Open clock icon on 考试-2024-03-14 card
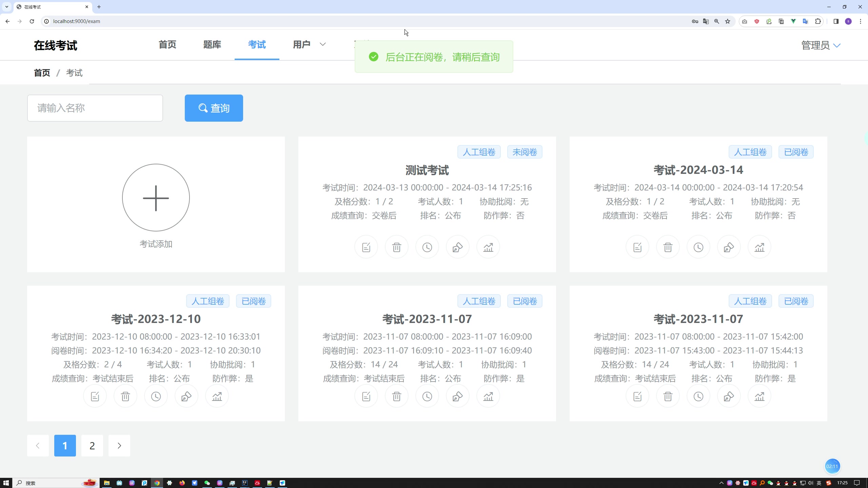Screen dimensions: 868x488 pyautogui.click(x=698, y=247)
